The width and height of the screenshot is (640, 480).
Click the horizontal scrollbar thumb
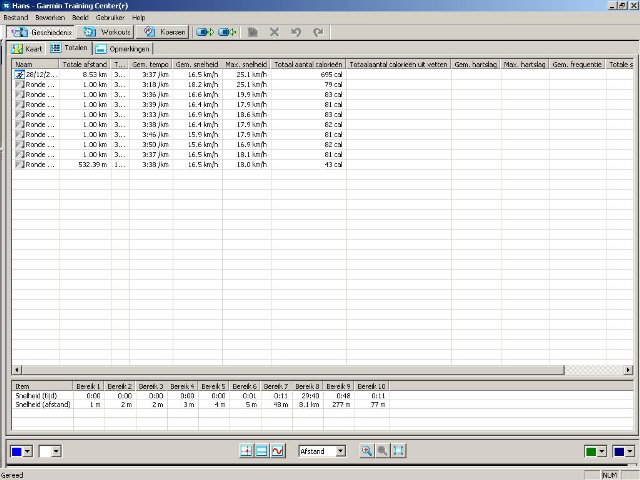point(293,370)
